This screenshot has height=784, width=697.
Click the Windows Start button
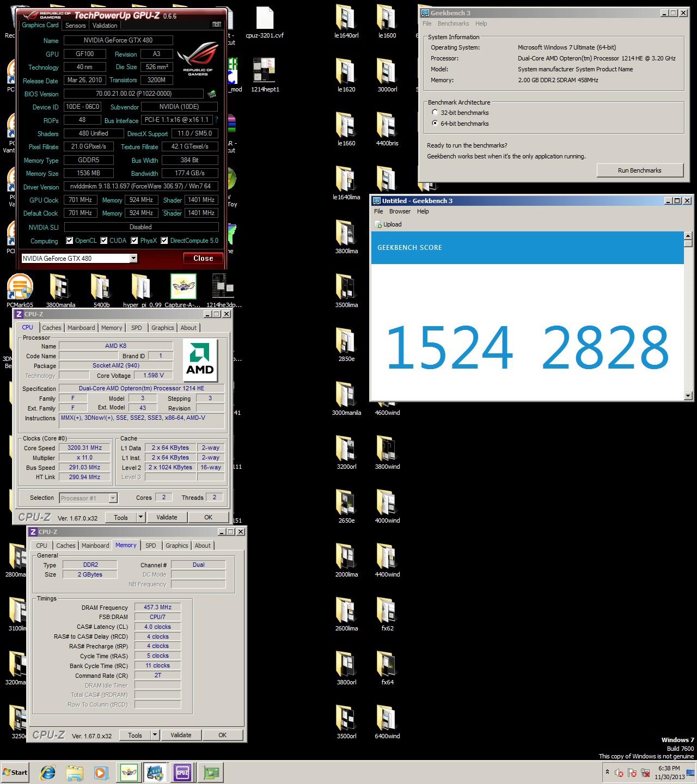[x=15, y=772]
